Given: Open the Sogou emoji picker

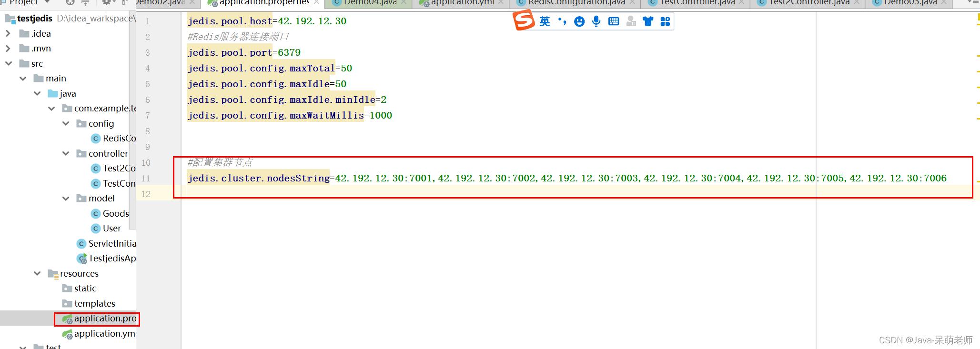Looking at the screenshot, I should [579, 21].
